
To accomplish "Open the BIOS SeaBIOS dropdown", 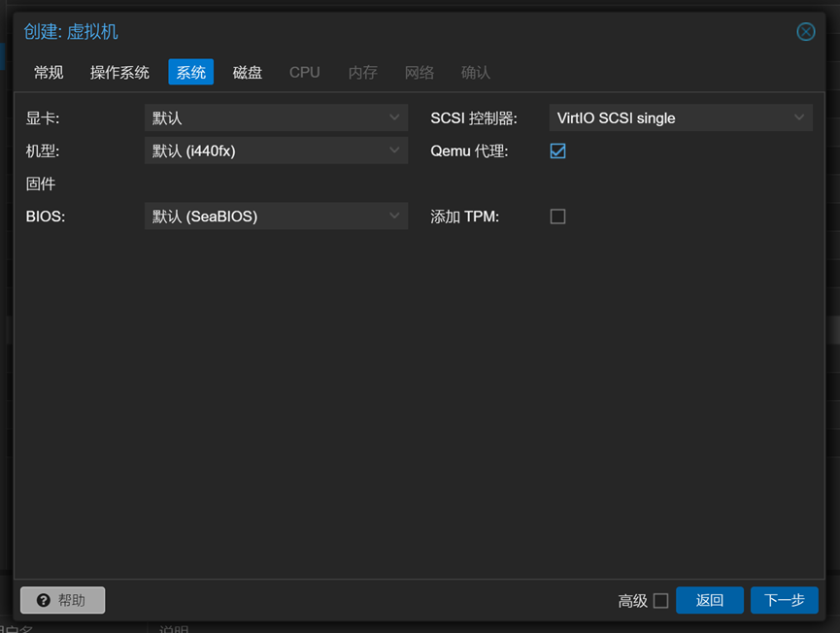I will (394, 216).
